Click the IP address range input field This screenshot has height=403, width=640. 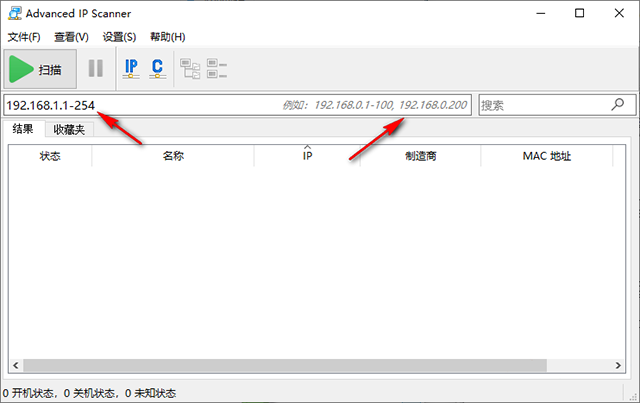pos(140,104)
